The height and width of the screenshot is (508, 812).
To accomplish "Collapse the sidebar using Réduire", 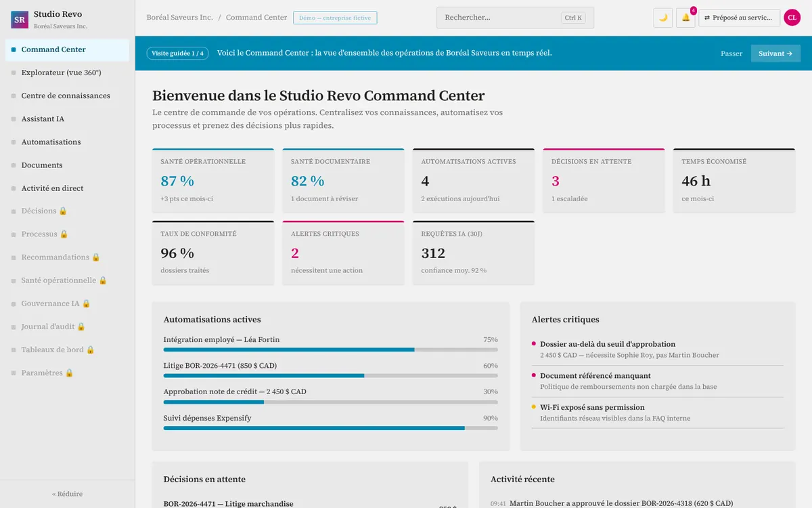I will pos(68,494).
